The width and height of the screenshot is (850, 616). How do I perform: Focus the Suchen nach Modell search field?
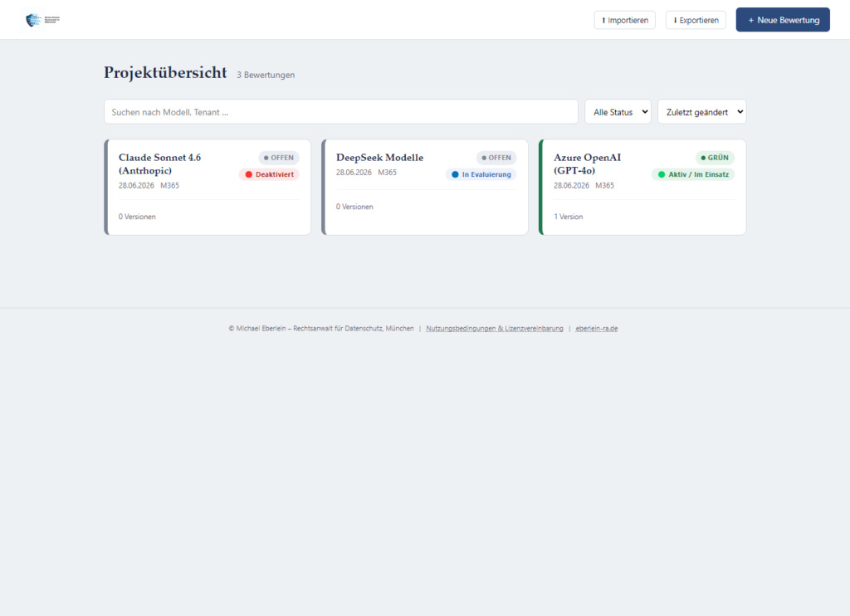pyautogui.click(x=341, y=112)
